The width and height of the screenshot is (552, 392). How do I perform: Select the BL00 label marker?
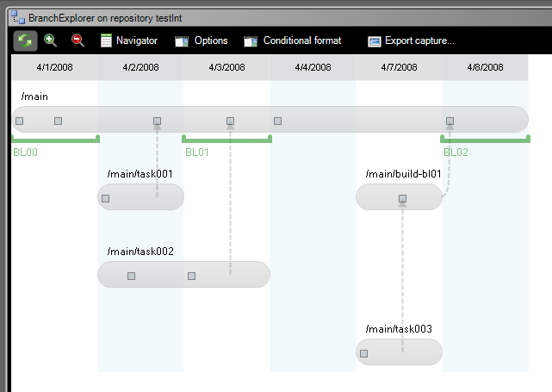[x=26, y=152]
